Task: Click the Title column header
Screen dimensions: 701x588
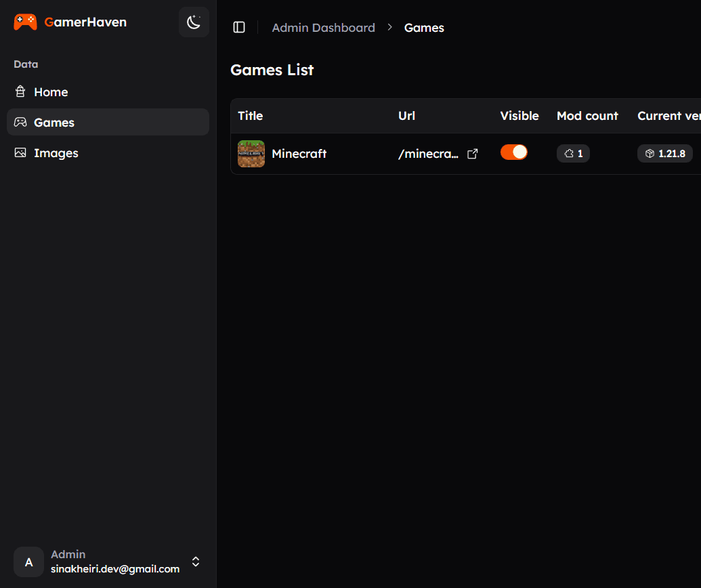Action: click(250, 116)
